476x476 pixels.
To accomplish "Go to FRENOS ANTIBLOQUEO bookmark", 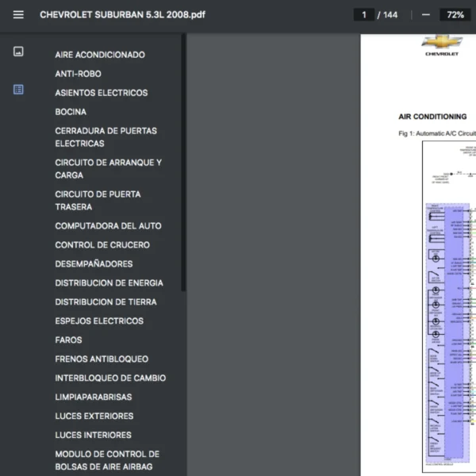I will pyautogui.click(x=102, y=359).
